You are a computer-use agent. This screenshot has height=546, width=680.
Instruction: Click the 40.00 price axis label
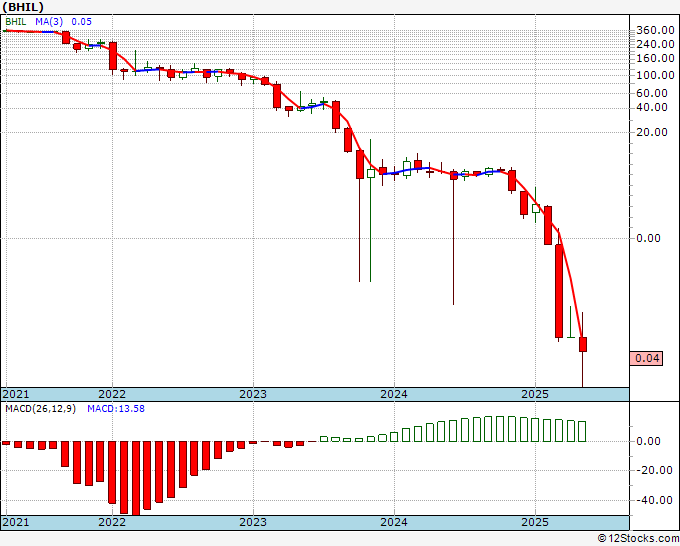652,107
